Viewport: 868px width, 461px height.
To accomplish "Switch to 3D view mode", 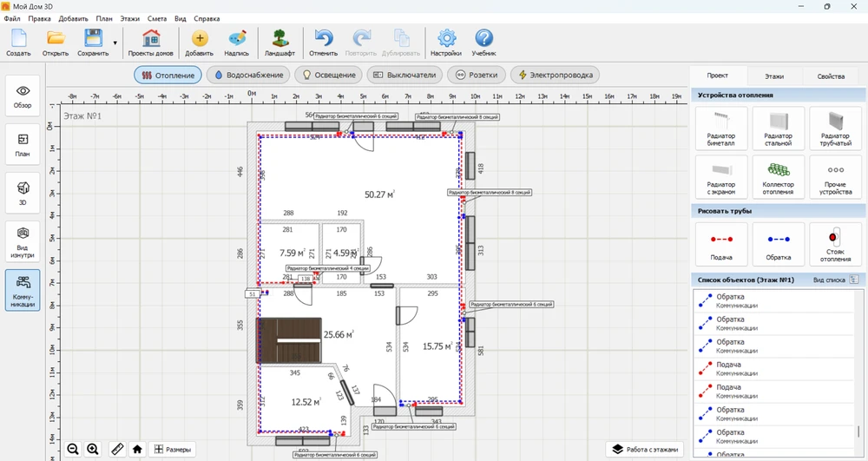I will (x=23, y=192).
